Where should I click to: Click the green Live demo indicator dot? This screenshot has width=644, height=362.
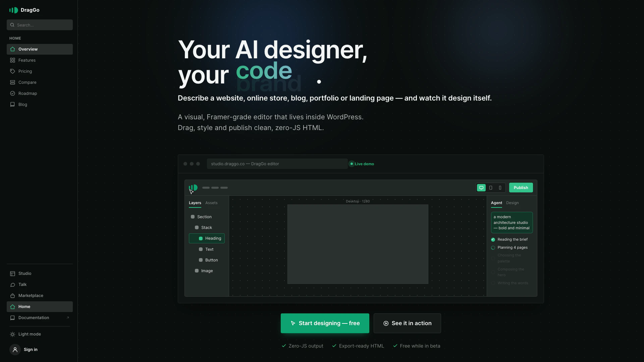[x=352, y=164]
